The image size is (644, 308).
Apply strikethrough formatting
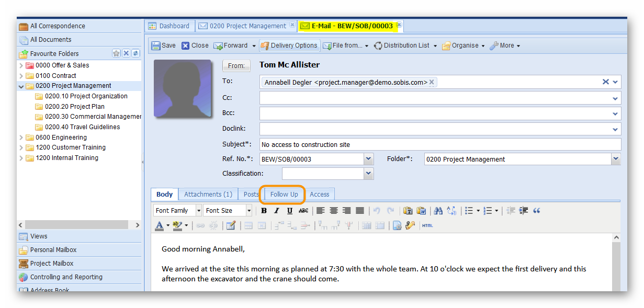pos(303,211)
